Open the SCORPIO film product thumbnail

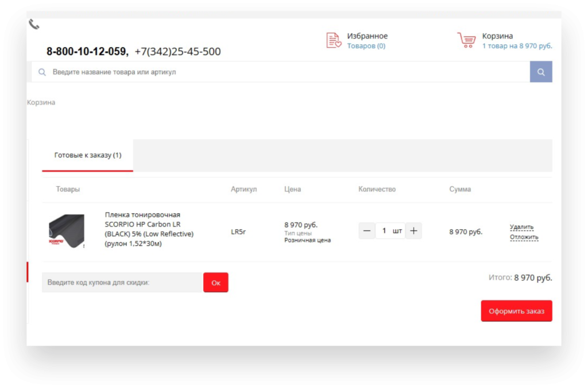67,231
